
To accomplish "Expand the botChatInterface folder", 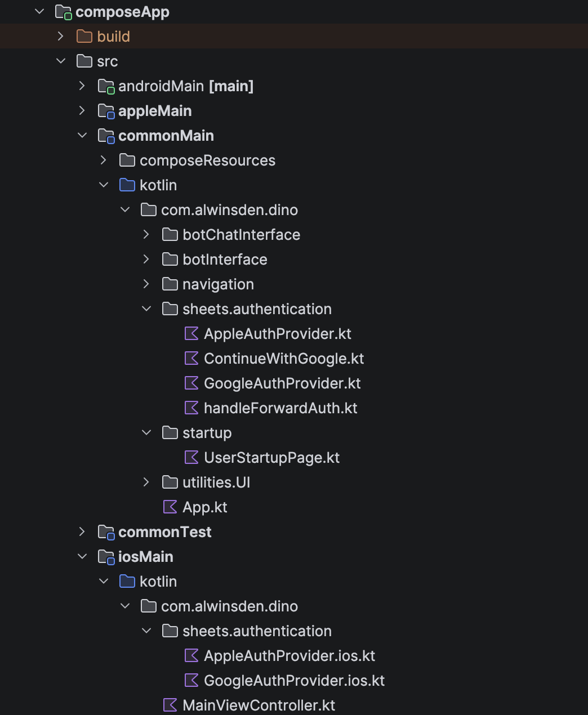I will [146, 234].
